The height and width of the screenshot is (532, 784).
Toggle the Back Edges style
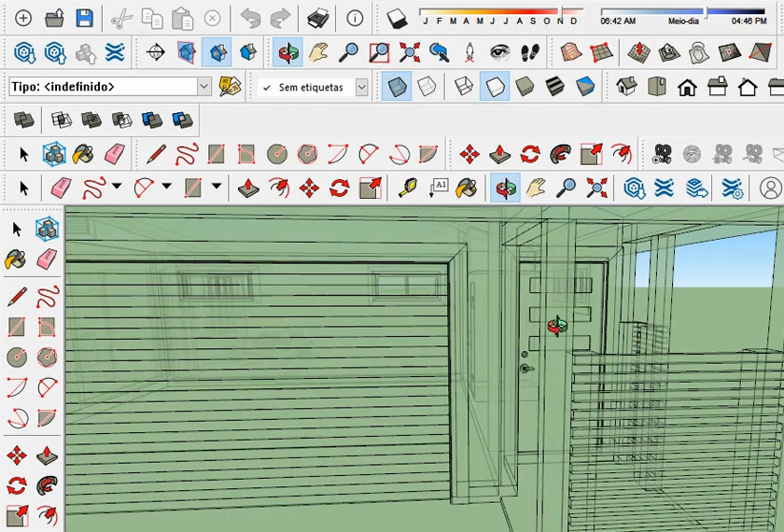click(x=427, y=88)
